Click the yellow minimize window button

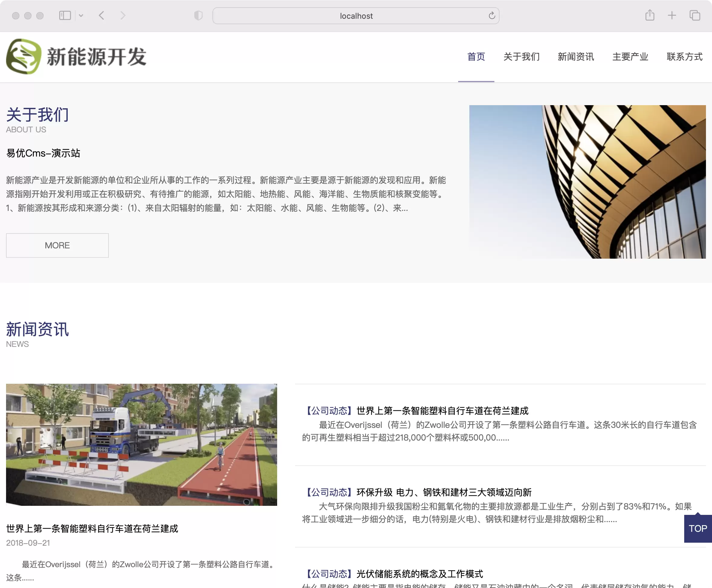point(28,16)
